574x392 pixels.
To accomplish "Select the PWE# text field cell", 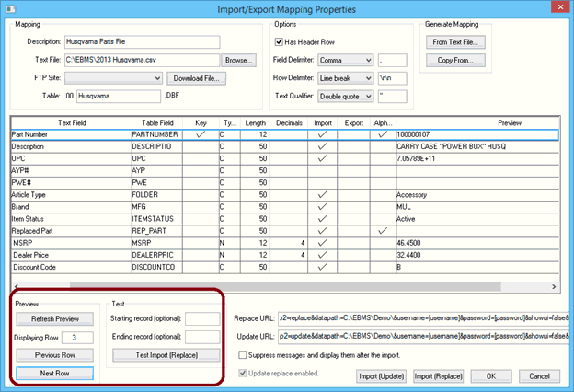I will point(72,182).
